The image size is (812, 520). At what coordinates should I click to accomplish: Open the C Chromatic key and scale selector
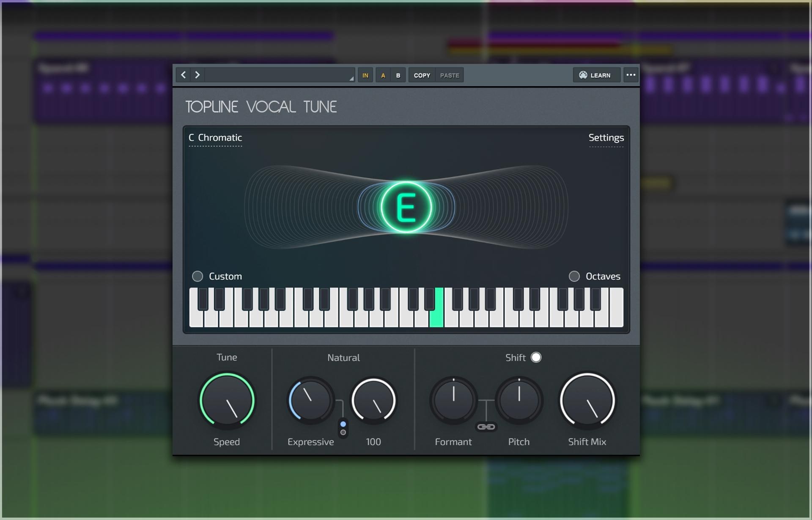(215, 138)
